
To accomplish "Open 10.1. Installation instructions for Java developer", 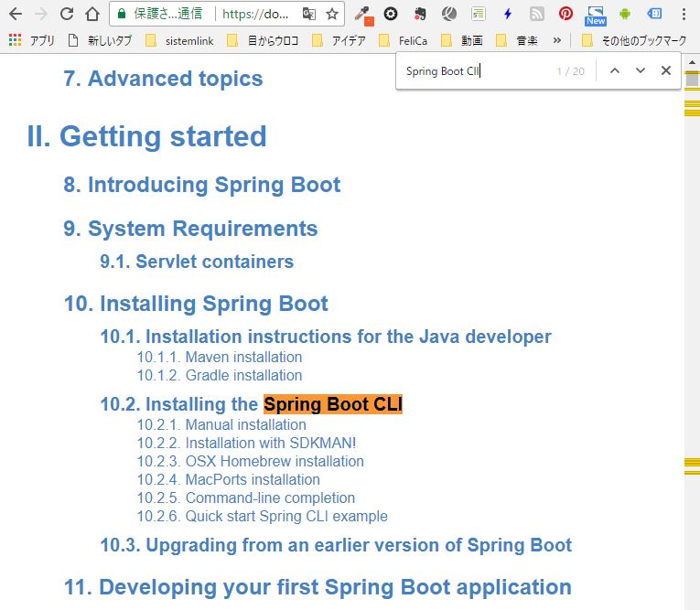I will click(326, 337).
